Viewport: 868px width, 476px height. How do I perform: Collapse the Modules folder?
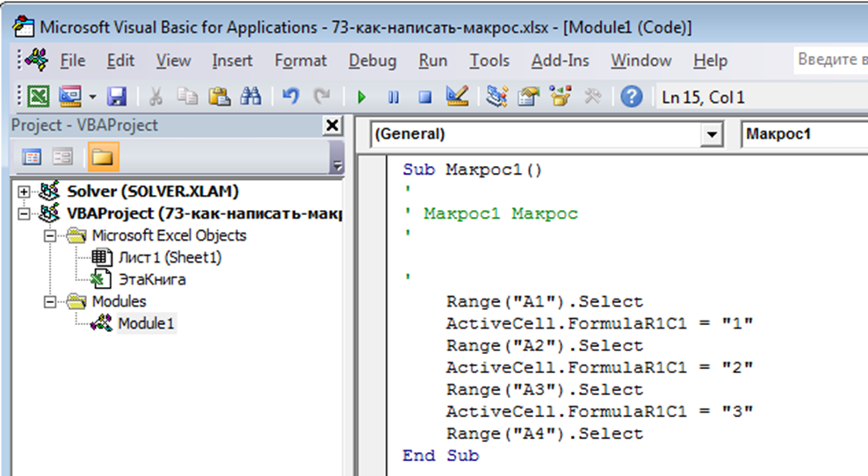tap(50, 301)
